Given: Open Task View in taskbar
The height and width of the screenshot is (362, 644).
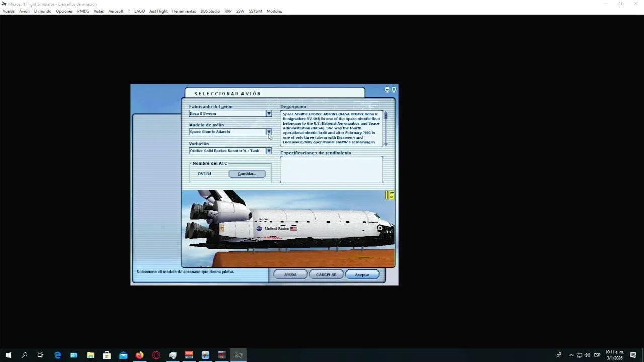Looking at the screenshot, I should tap(40, 355).
